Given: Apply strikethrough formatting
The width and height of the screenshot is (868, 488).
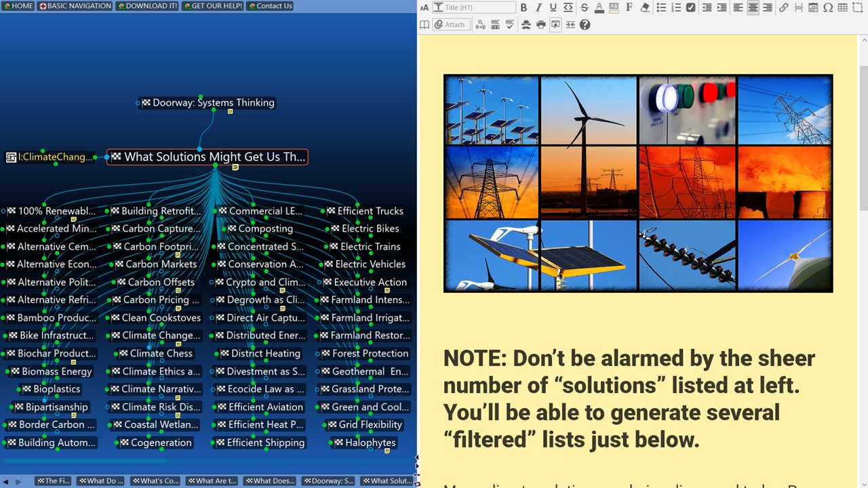Looking at the screenshot, I should tap(584, 8).
